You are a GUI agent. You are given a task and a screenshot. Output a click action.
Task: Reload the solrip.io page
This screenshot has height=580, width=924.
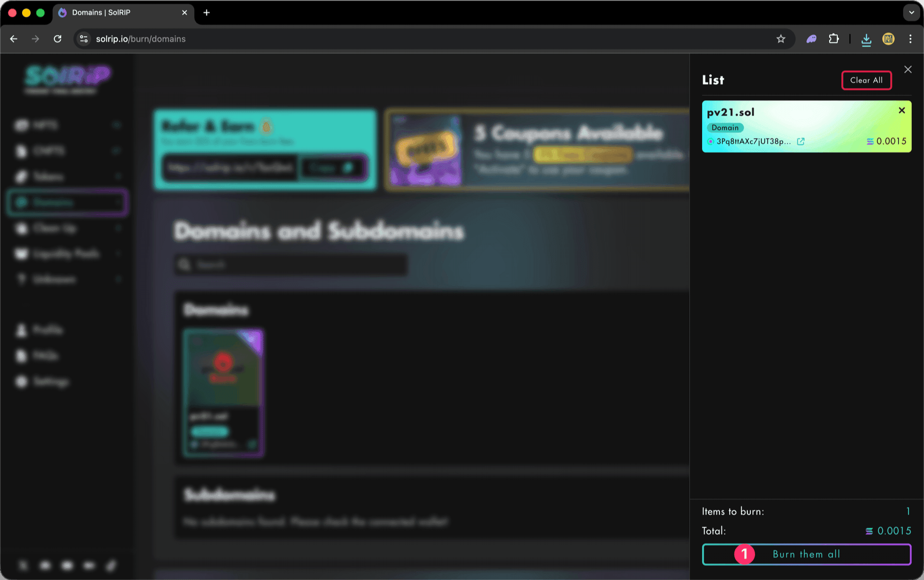pos(57,39)
